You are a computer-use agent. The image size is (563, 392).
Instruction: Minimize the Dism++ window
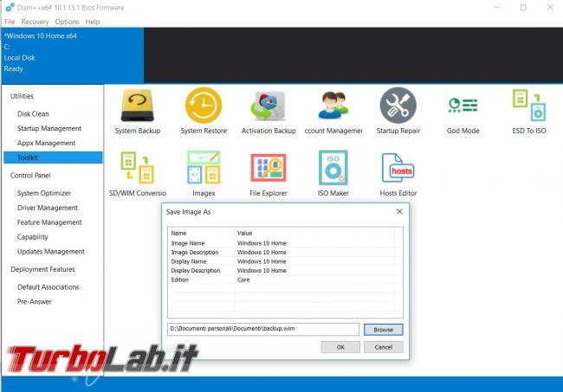tap(497, 7)
